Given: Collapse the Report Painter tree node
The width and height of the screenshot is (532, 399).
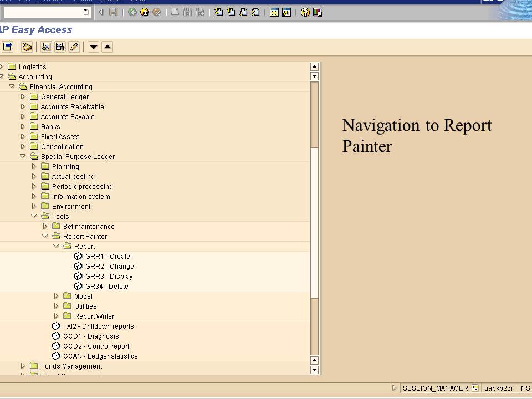Looking at the screenshot, I should (45, 236).
